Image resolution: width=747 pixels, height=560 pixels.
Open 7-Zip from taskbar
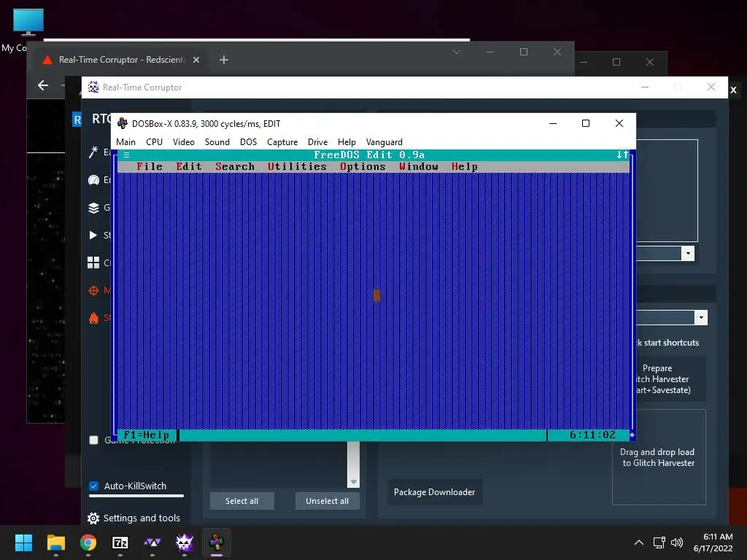pyautogui.click(x=120, y=542)
